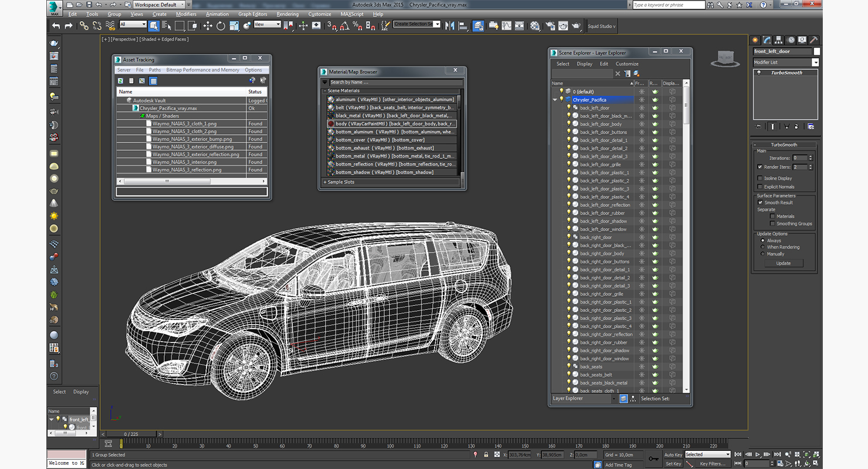Viewport: 868px width, 469px height.
Task: Click Go to End playback button
Action: coord(777,454)
